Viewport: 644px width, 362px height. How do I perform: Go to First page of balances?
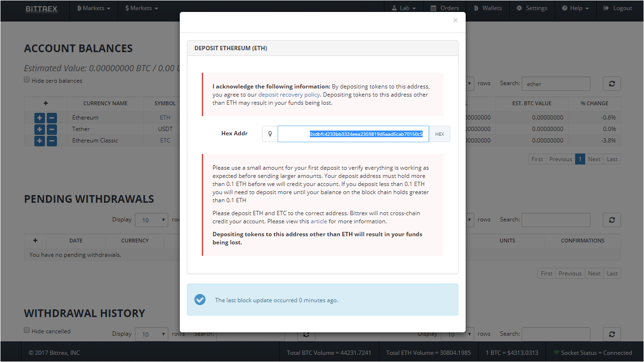click(x=537, y=159)
